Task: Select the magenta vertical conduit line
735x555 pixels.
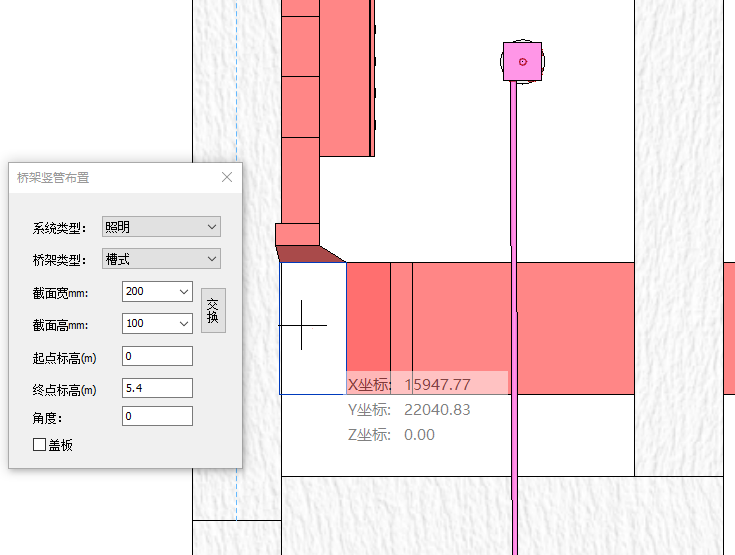Action: 514,318
